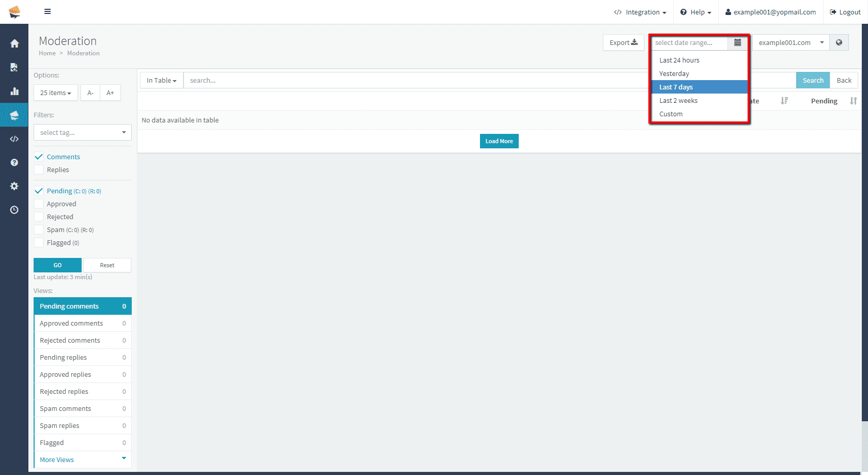Open the In Table search scope dropdown
This screenshot has width=868, height=475.
point(161,81)
